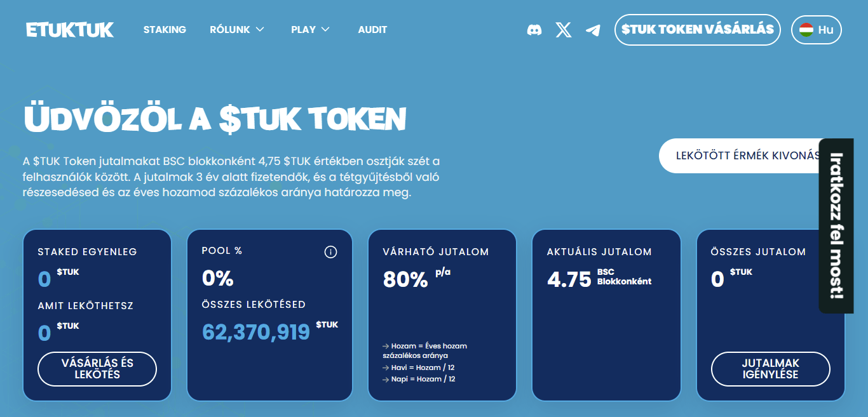Open the X (Twitter) icon link
This screenshot has height=417, width=868.
(564, 30)
